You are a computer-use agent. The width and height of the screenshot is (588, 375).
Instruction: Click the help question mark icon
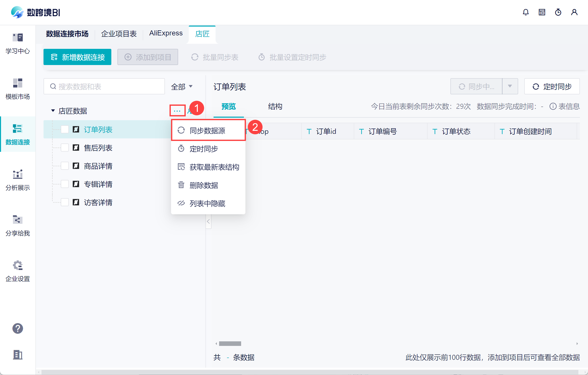(x=18, y=328)
